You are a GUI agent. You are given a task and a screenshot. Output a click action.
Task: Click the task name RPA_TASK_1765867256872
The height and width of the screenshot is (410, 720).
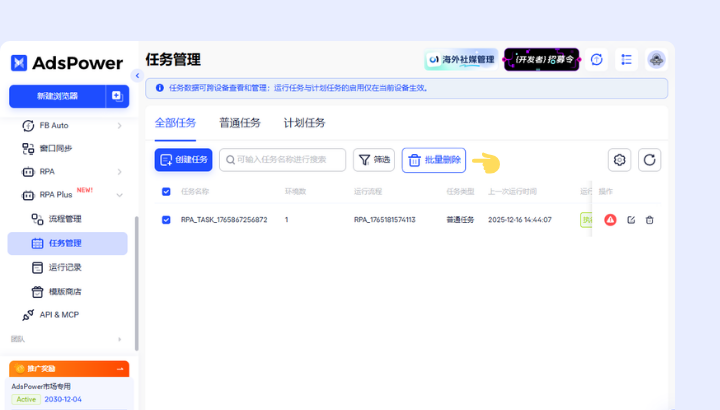pyautogui.click(x=224, y=220)
